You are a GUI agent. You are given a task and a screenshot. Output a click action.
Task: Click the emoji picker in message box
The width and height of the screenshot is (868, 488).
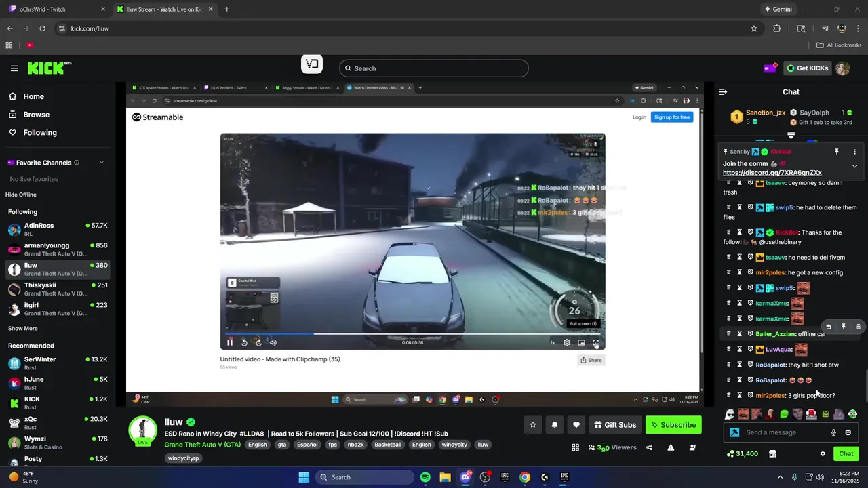click(848, 432)
